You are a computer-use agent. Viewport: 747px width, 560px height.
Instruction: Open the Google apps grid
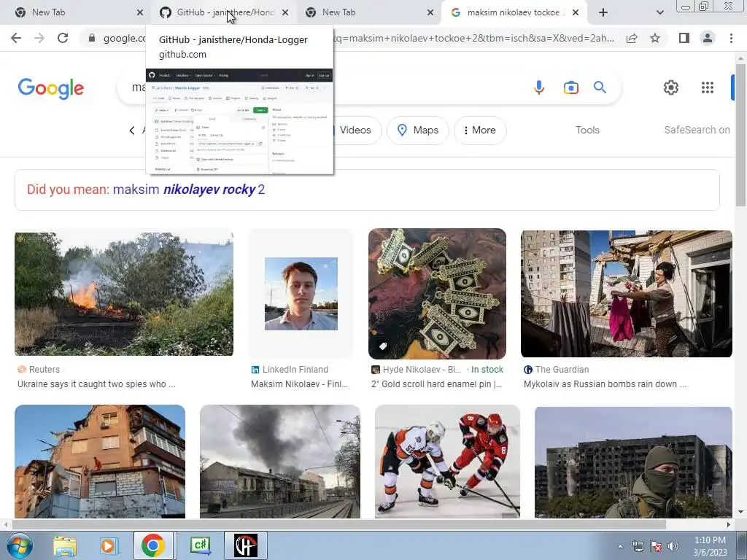pyautogui.click(x=708, y=87)
